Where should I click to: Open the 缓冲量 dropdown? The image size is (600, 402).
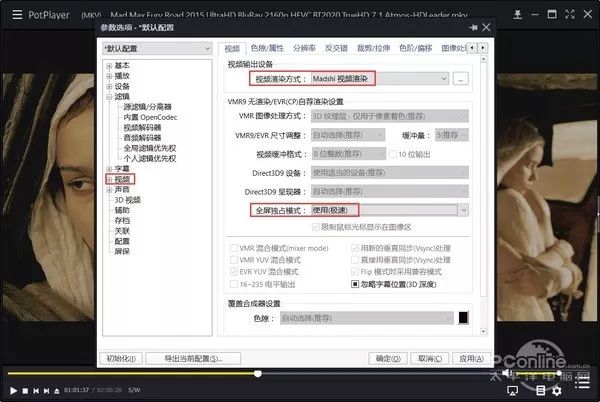[452, 135]
